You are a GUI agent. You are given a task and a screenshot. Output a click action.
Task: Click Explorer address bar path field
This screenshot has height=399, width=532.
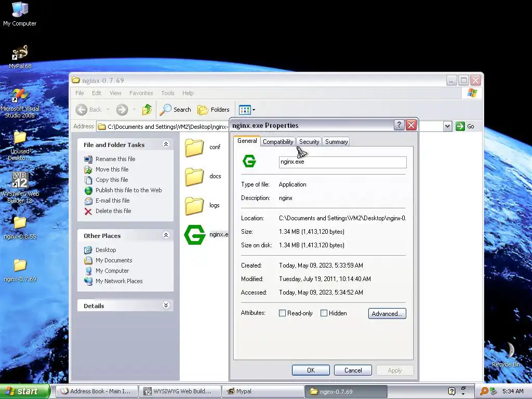(x=163, y=127)
